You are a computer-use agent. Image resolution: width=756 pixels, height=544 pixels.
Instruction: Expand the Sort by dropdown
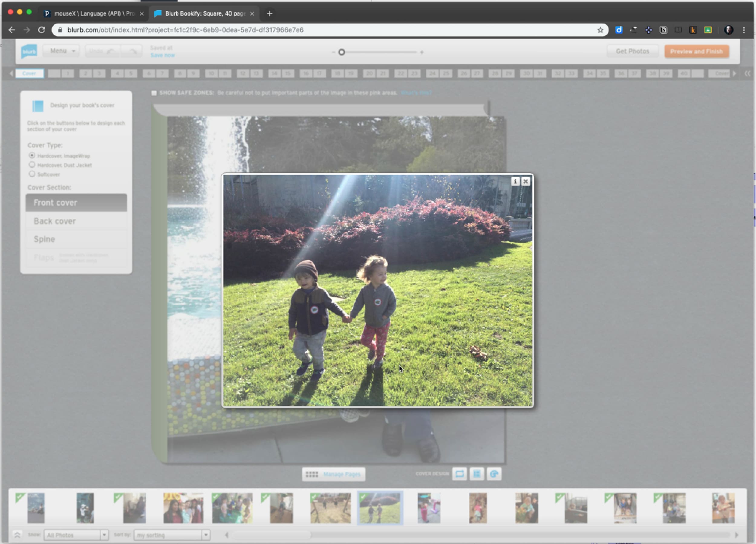[x=172, y=535]
